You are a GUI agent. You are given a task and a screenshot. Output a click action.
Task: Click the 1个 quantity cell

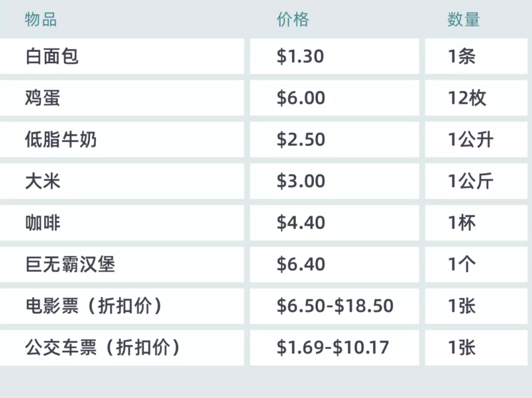(462, 264)
